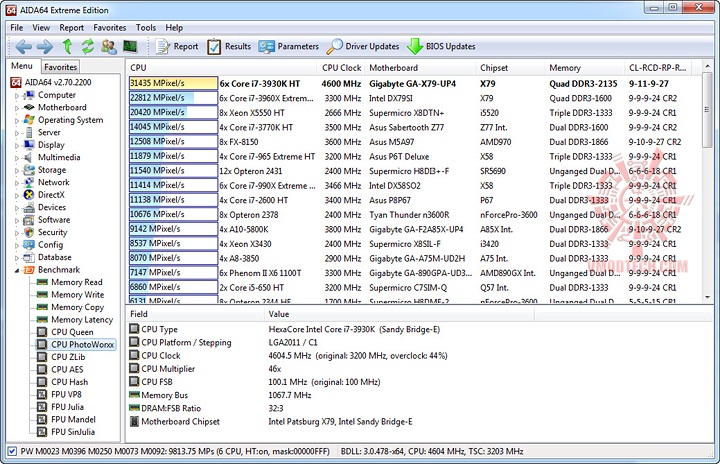Click the results list scroll-down arrow

[x=707, y=297]
